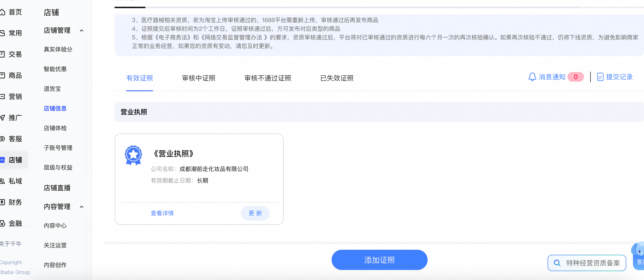Click the search magnifier in 特种经营资质备案
644x280 pixels.
557,263
